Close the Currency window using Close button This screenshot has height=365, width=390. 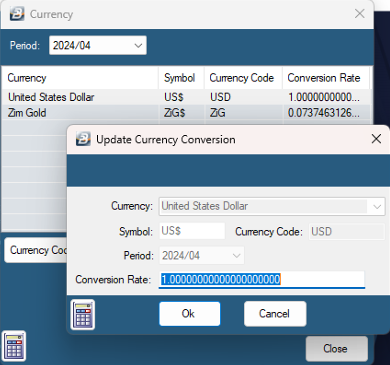337,349
